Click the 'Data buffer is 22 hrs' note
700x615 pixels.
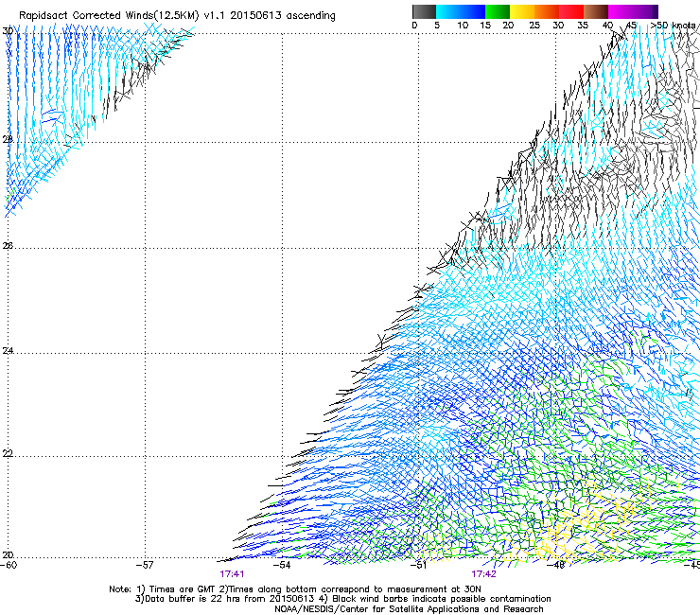point(342,599)
